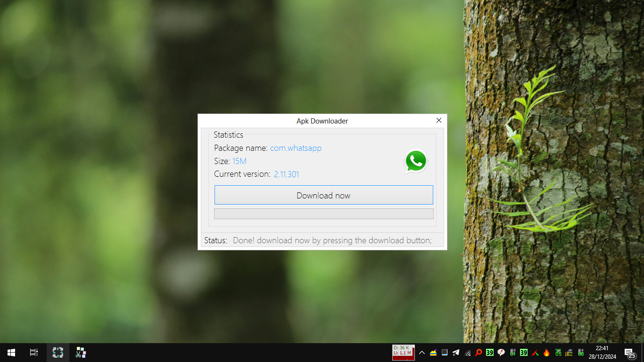Click the Download now button
Screen dimensions: 644x362
click(323, 195)
